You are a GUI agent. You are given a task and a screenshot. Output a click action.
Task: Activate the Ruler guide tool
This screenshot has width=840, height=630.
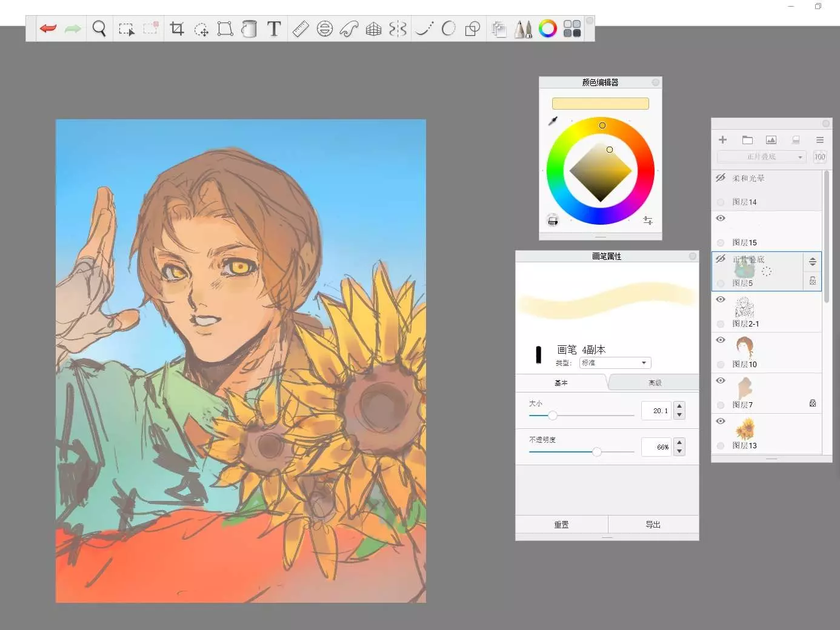[301, 28]
